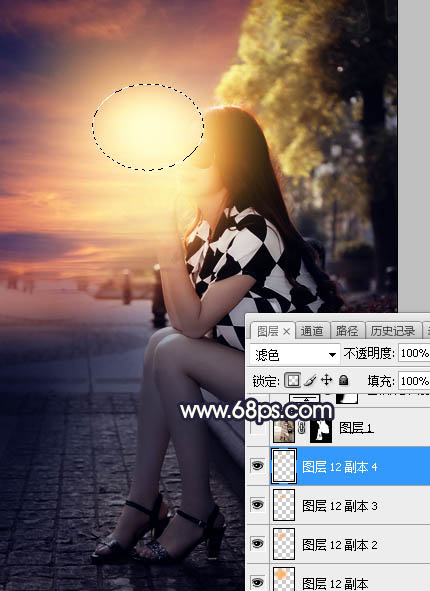
Task: Click 图层 1 layer mask thumbnail
Action: 321,430
